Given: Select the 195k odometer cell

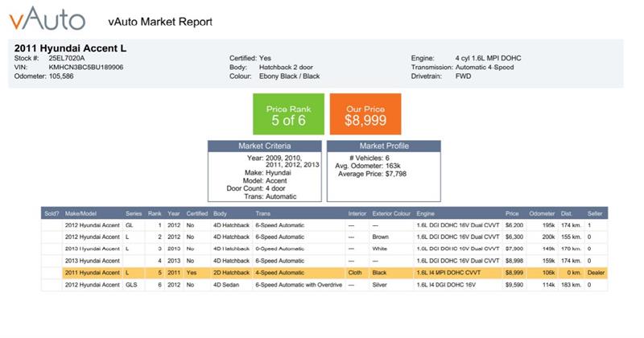Looking at the screenshot, I should 549,225.
